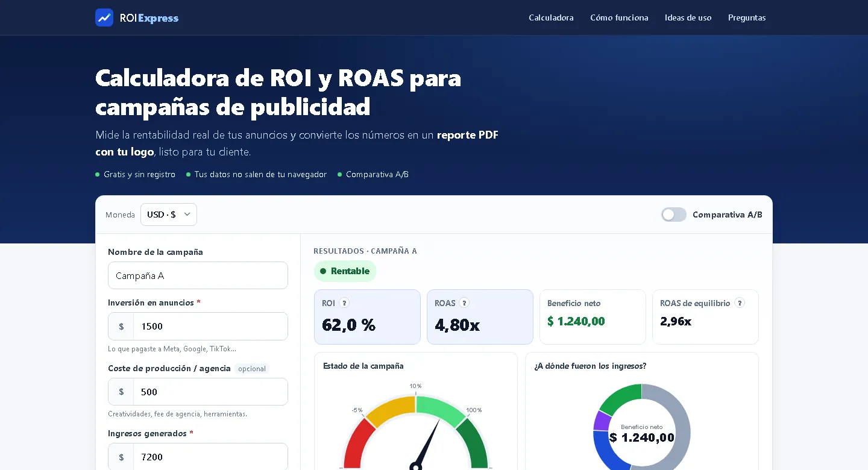Image resolution: width=868 pixels, height=470 pixels.
Task: Open Cómo funciona nav item
Action: (619, 17)
